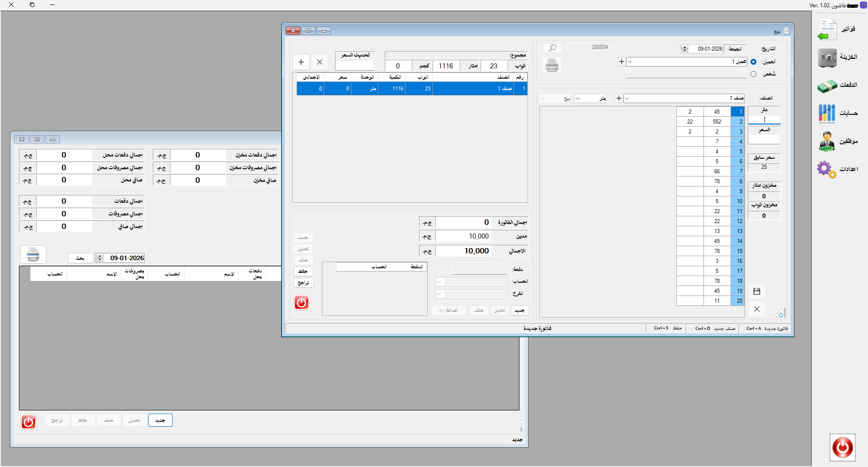Open the الخزينة (safe) sidebar icon
Image resolution: width=868 pixels, height=467 pixels.
[827, 58]
